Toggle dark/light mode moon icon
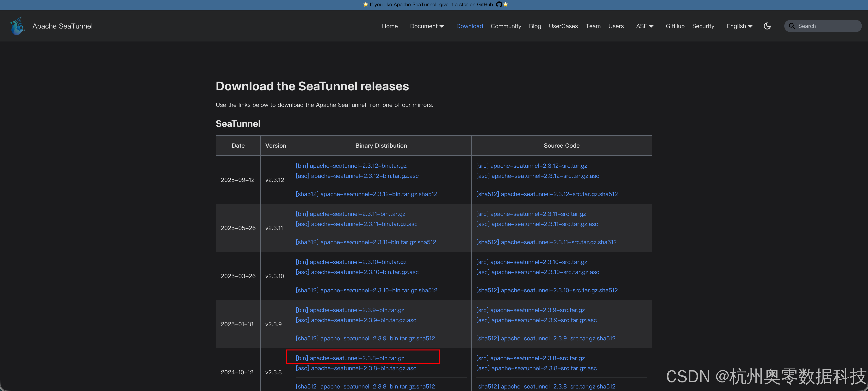The height and width of the screenshot is (391, 868). 767,26
